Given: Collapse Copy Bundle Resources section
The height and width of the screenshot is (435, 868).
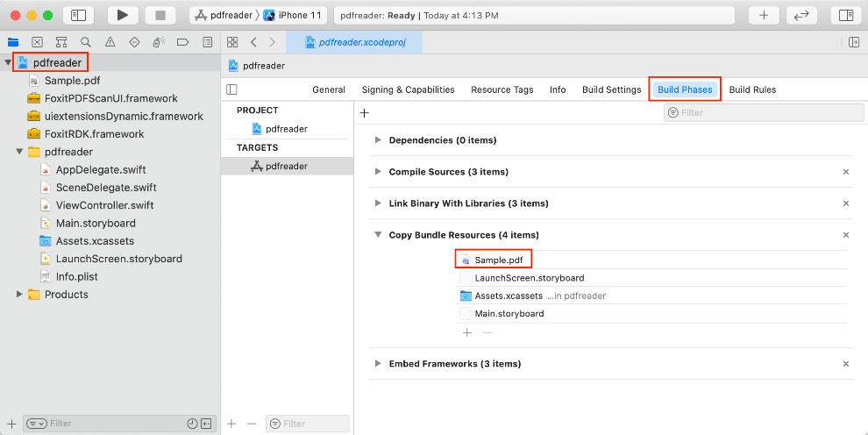Looking at the screenshot, I should click(378, 235).
